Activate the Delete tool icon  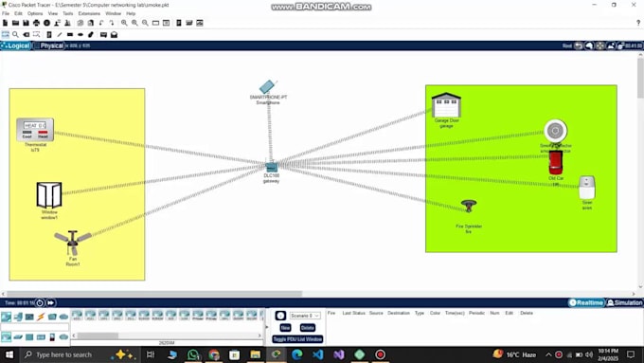click(x=27, y=34)
